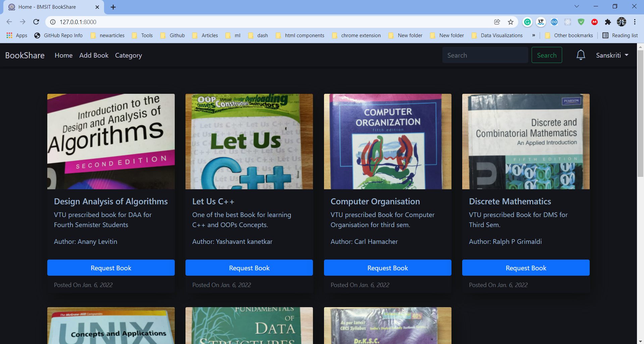Open the dash bookmark folder

tap(258, 36)
